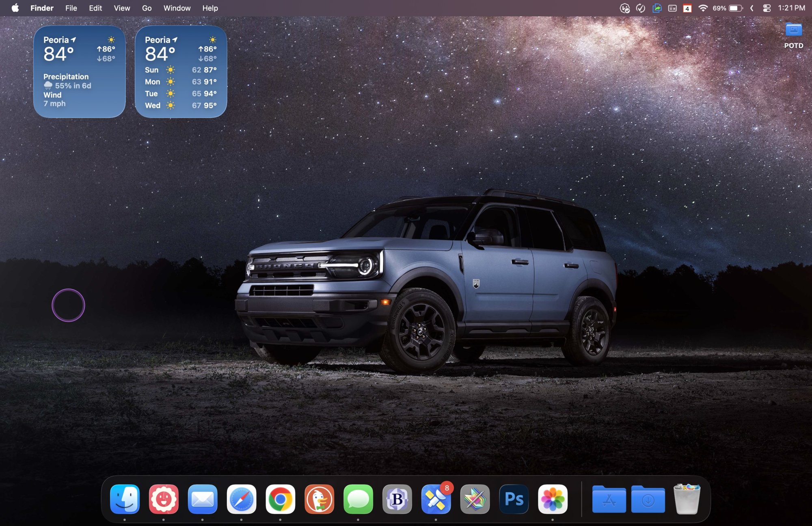Expand hidden menu bar items with the chevron

coord(752,8)
